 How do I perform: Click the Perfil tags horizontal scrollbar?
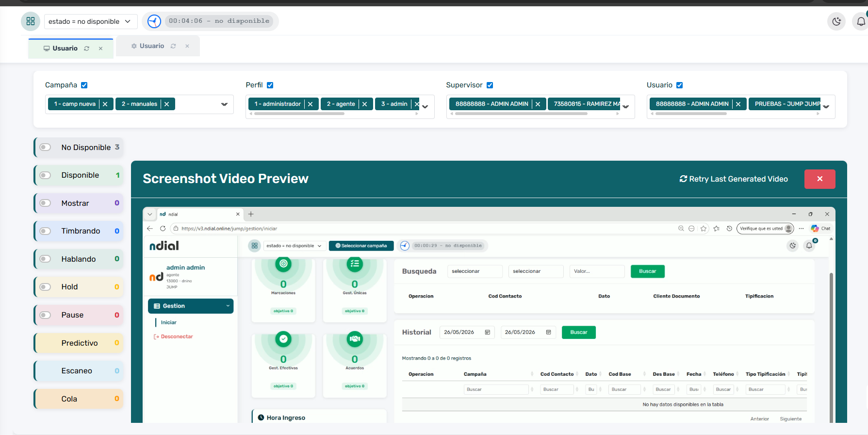pos(299,114)
